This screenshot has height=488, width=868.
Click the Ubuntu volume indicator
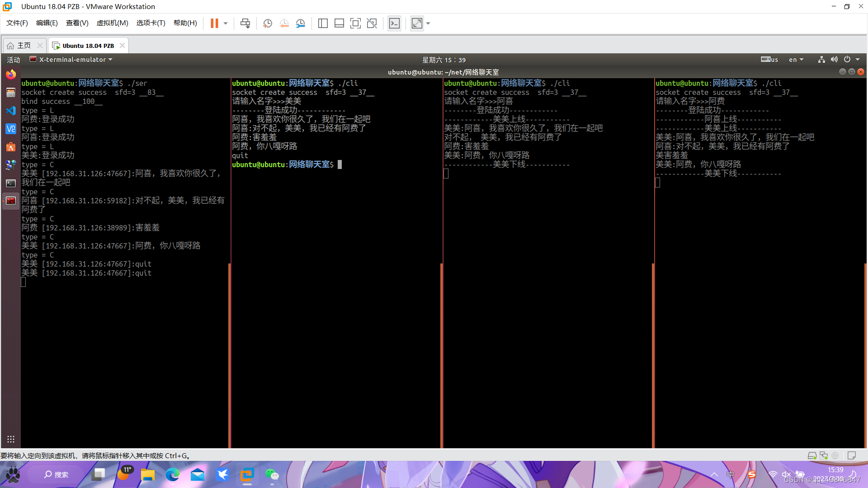point(834,60)
